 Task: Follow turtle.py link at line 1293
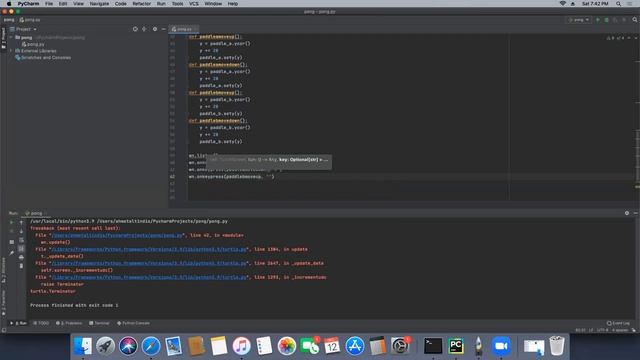149,277
